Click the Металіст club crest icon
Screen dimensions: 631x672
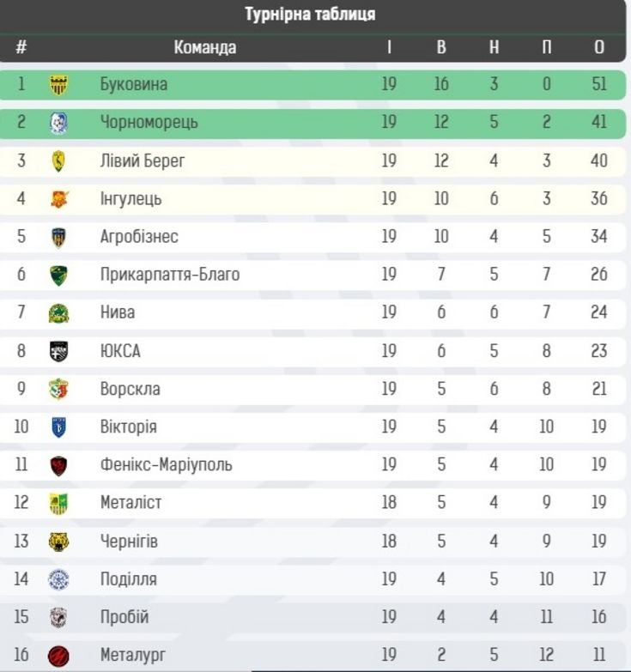click(58, 503)
